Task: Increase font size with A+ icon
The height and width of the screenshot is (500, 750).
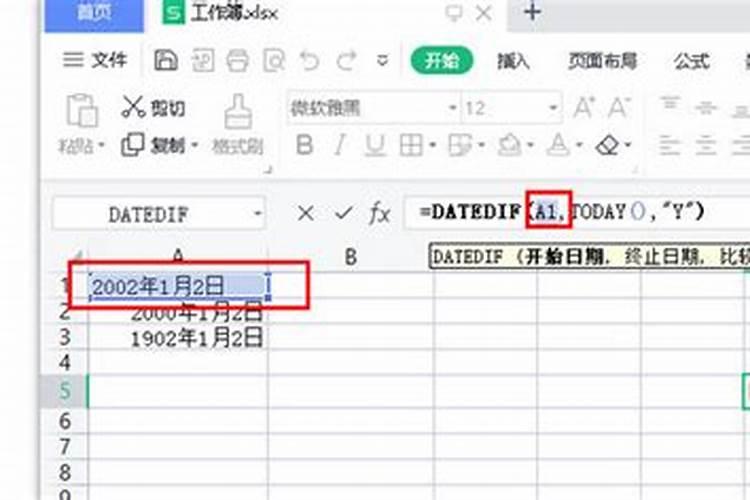Action: coord(584,108)
